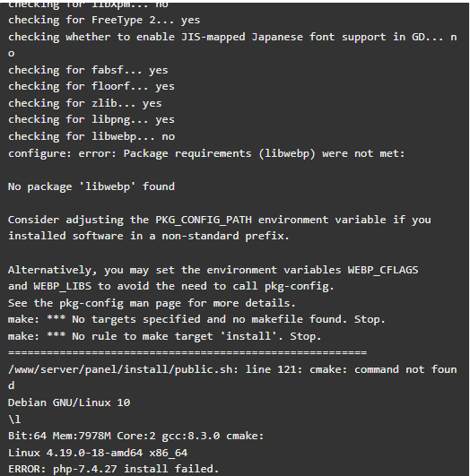The height and width of the screenshot is (476, 470).
Task: Click the 'checking for libpng... yes' line
Action: 91,120
